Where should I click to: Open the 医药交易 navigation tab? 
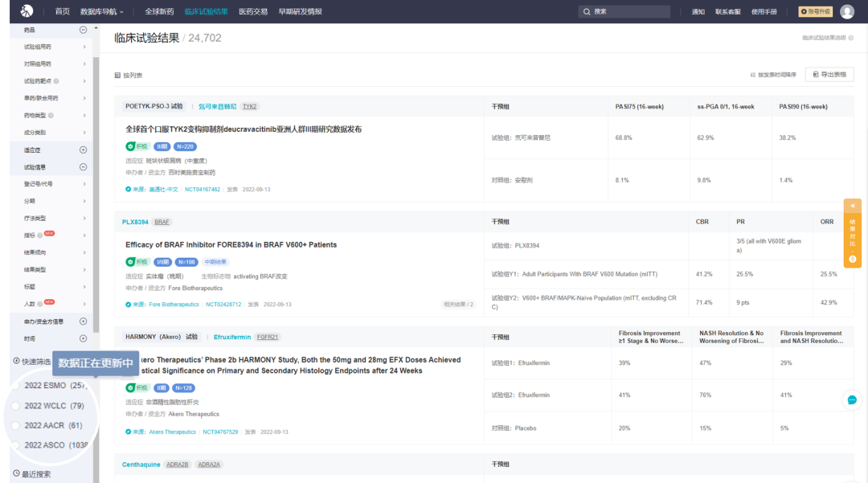(253, 11)
